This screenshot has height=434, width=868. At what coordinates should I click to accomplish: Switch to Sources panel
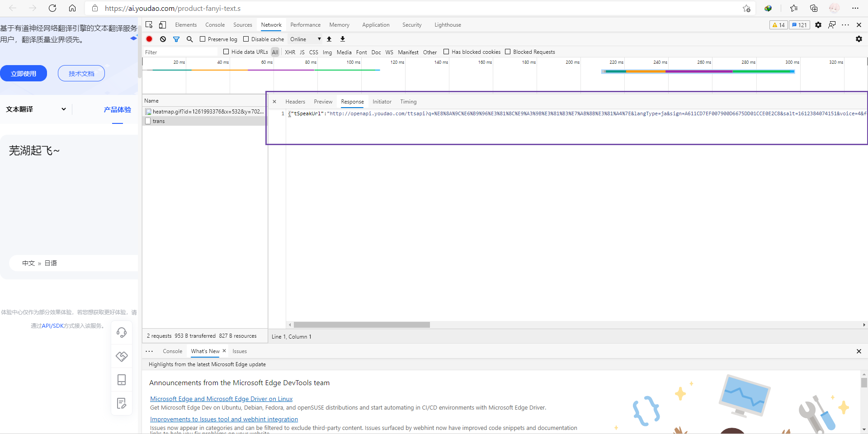[243, 25]
